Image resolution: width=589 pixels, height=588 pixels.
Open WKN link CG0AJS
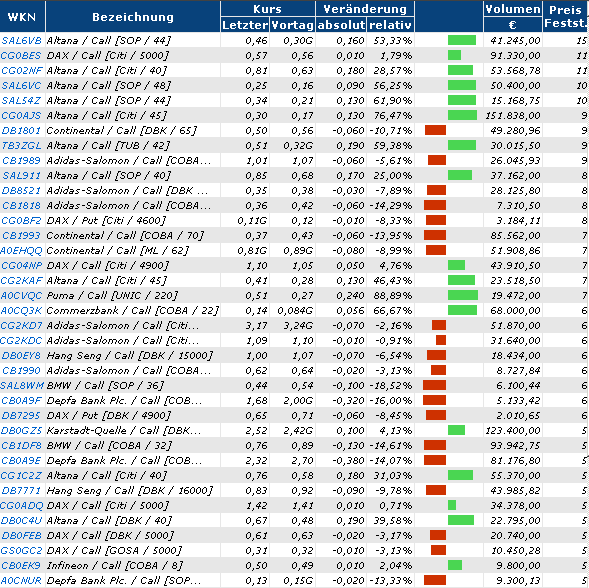click(21, 115)
